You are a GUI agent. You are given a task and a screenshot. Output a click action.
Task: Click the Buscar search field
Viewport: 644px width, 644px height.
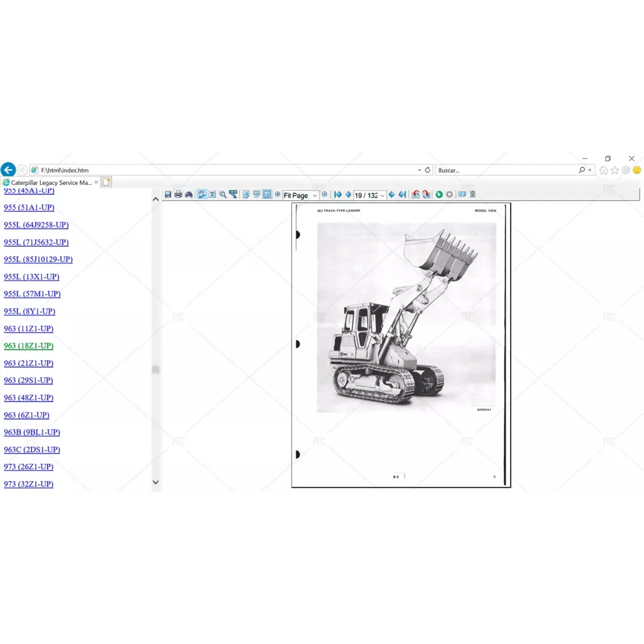point(506,170)
